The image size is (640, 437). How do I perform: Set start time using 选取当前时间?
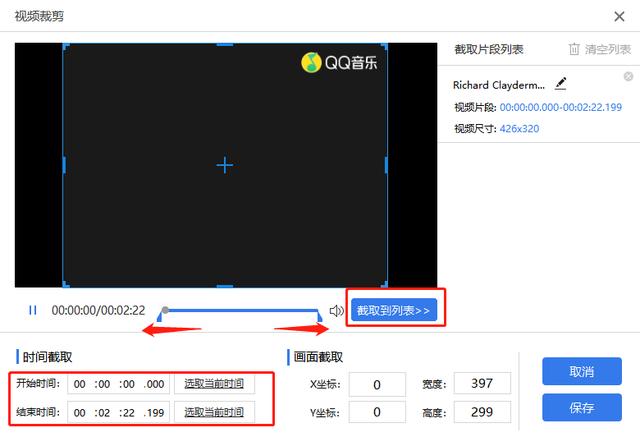click(214, 384)
